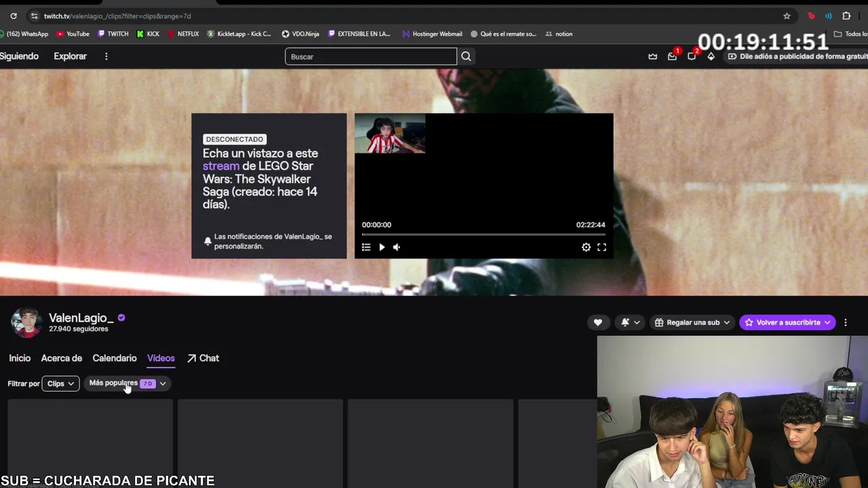This screenshot has height=488, width=868.
Task: Expand the 'Más populares 7D' sort dropdown
Action: 127,384
